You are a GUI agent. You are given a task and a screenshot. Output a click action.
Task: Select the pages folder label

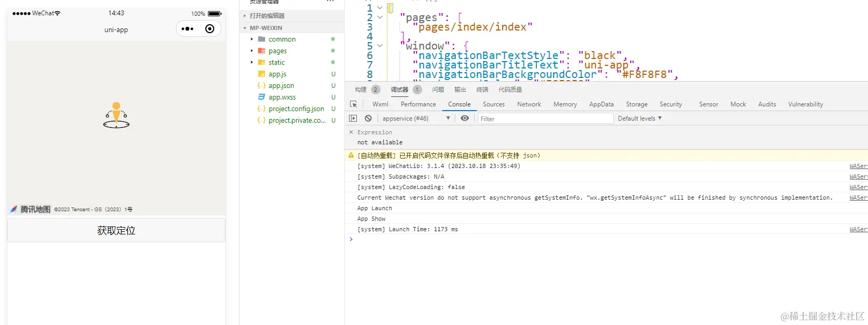(x=277, y=51)
